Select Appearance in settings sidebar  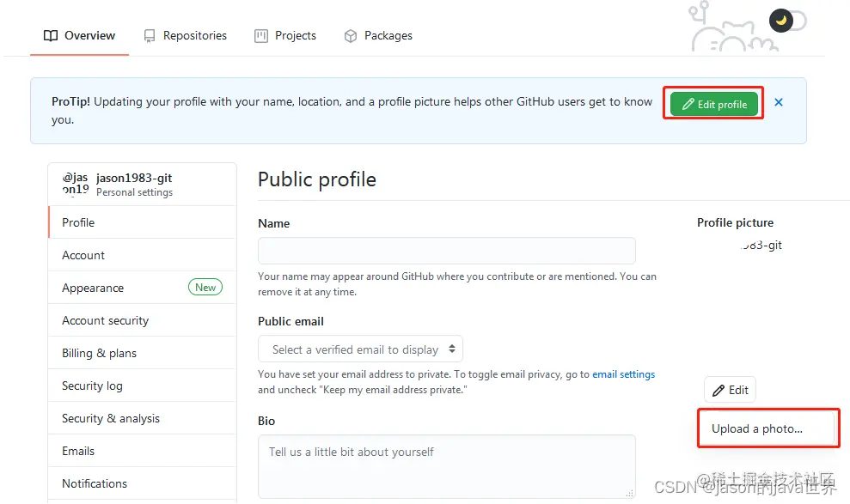[93, 288]
